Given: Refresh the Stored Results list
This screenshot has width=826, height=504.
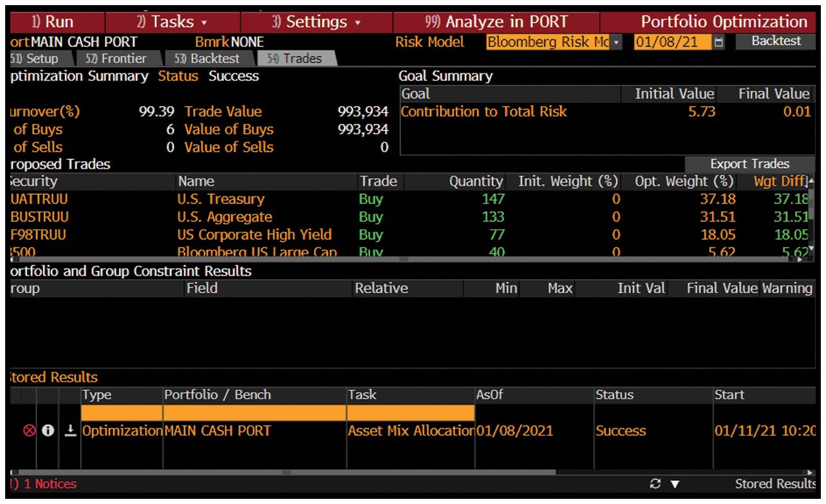Looking at the screenshot, I should (657, 484).
